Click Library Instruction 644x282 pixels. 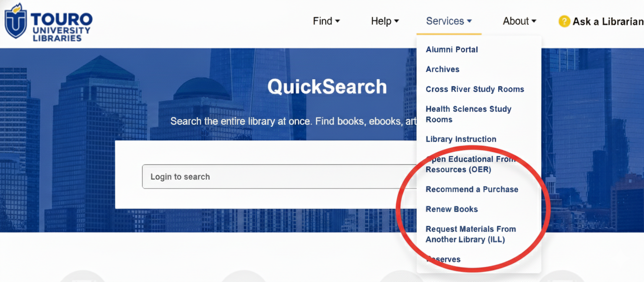click(461, 139)
